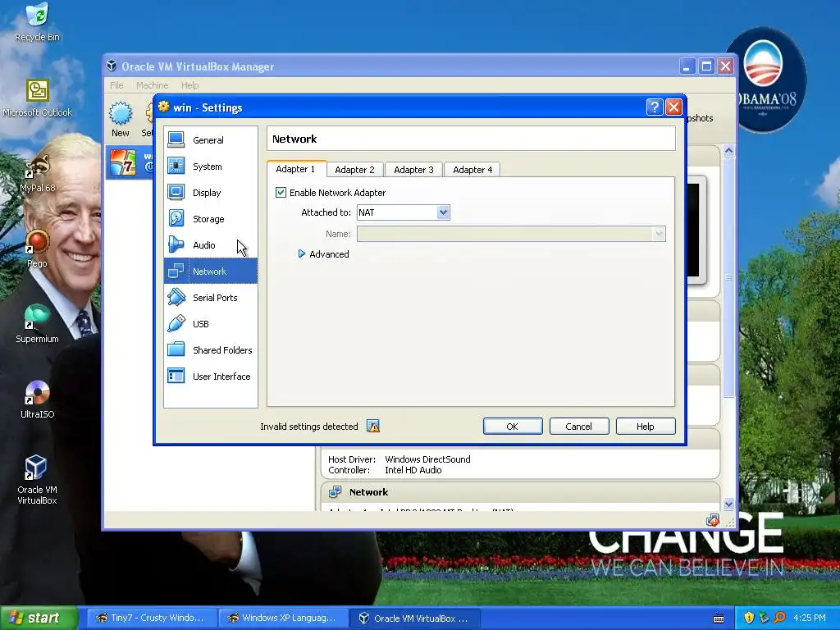Switch to the Adapter 3 tab

pyautogui.click(x=413, y=169)
